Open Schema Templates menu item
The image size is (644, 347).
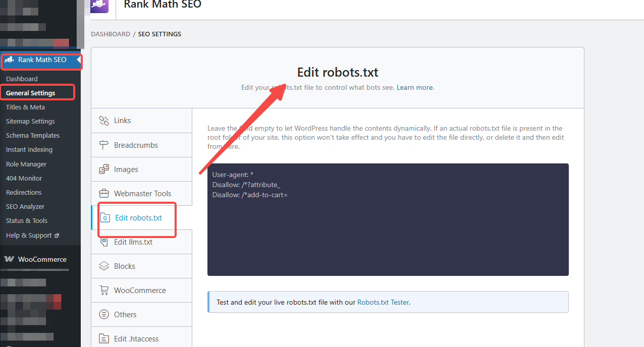(x=33, y=135)
